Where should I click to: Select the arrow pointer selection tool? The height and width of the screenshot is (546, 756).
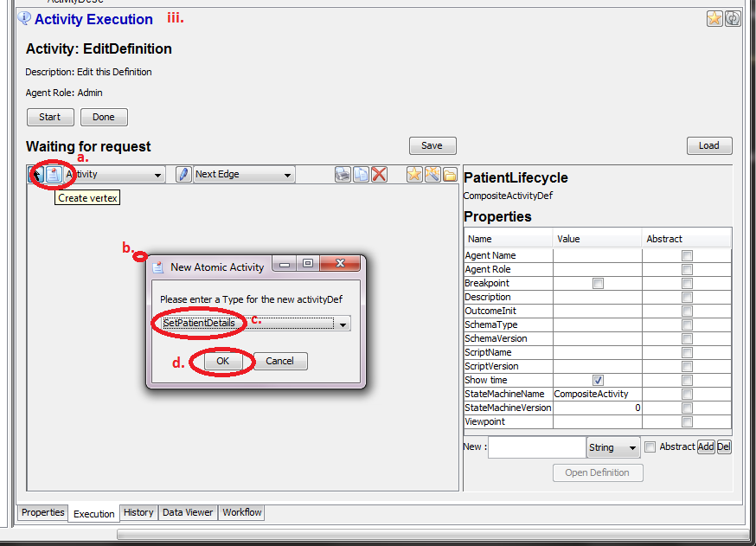click(36, 174)
